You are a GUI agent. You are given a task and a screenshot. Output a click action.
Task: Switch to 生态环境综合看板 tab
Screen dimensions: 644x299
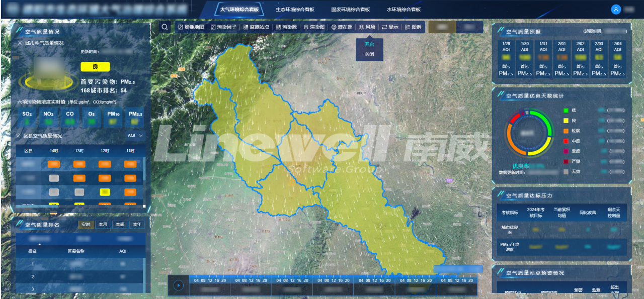(295, 10)
